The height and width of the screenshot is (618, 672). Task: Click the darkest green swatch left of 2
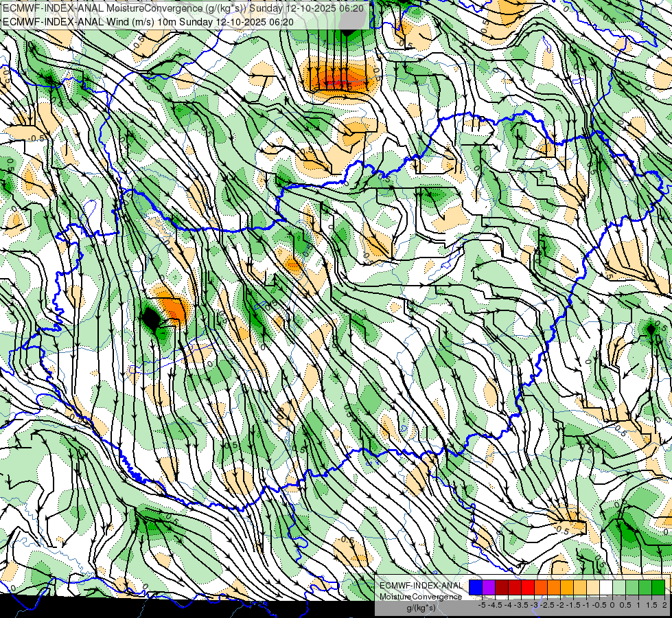coord(658,588)
